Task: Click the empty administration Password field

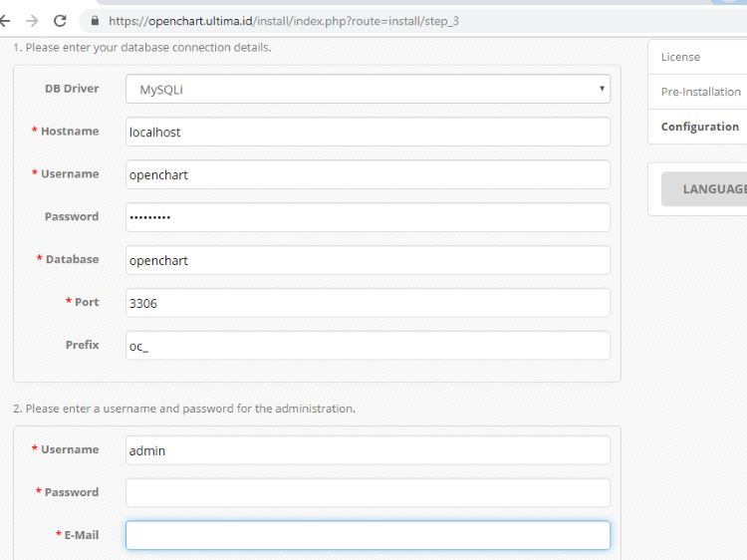Action: tap(368, 493)
